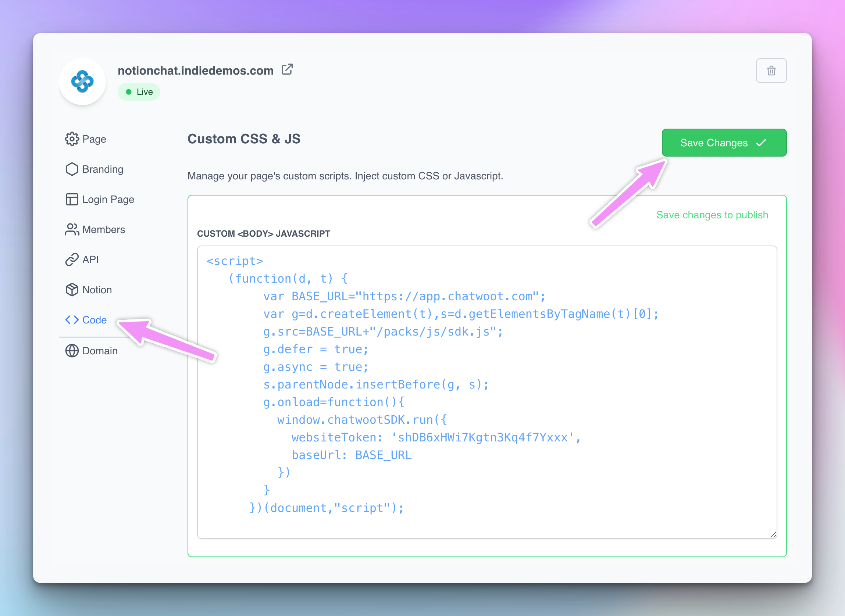Click the Code angle brackets icon
Screen dimensions: 845x616
coord(72,320)
